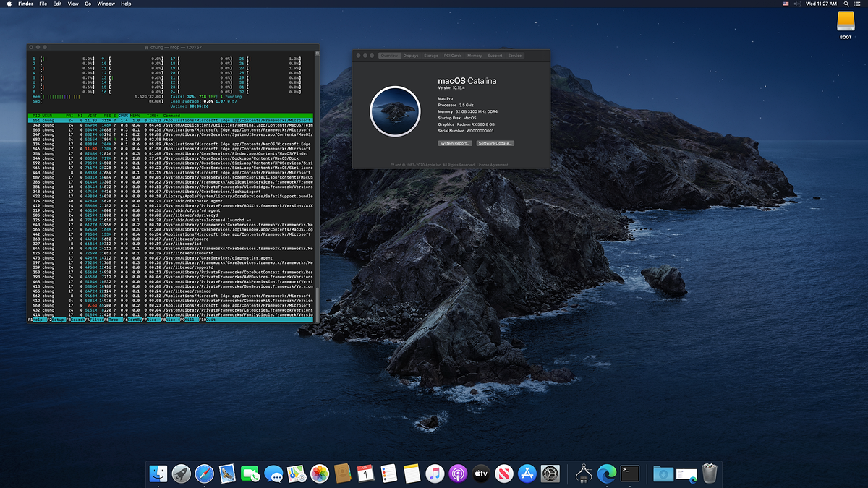Open System Preferences gear in Dock
The height and width of the screenshot is (488, 868).
[550, 474]
